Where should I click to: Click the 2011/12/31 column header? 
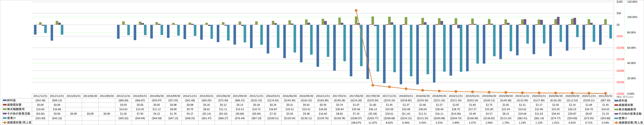tap(40, 96)
